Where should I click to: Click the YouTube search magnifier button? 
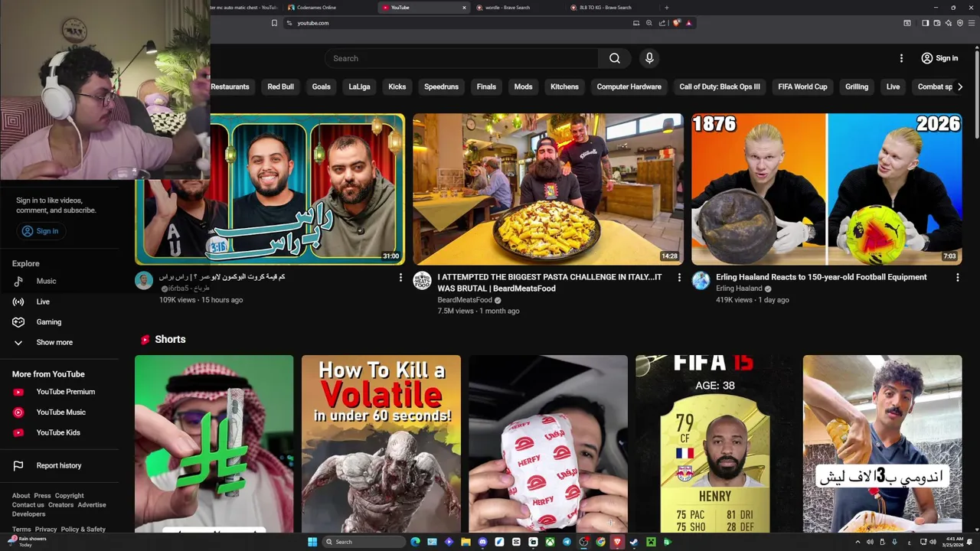point(614,58)
